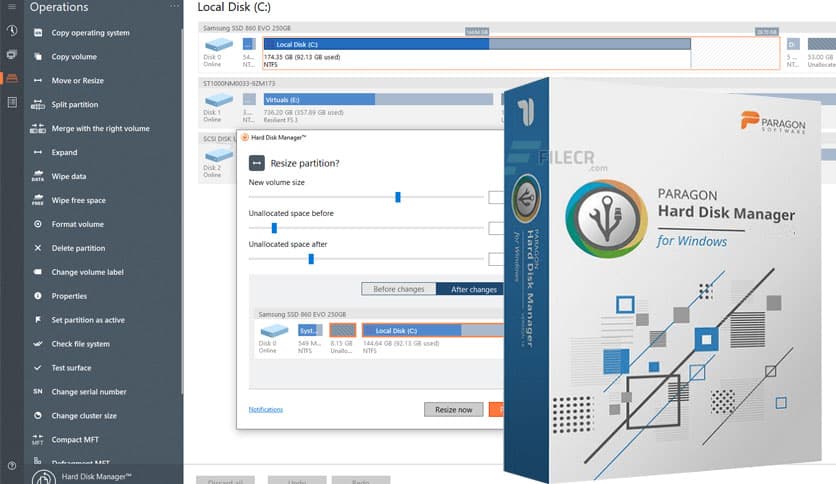Click the Change serial number SN icon
The height and width of the screenshot is (484, 836).
click(38, 391)
